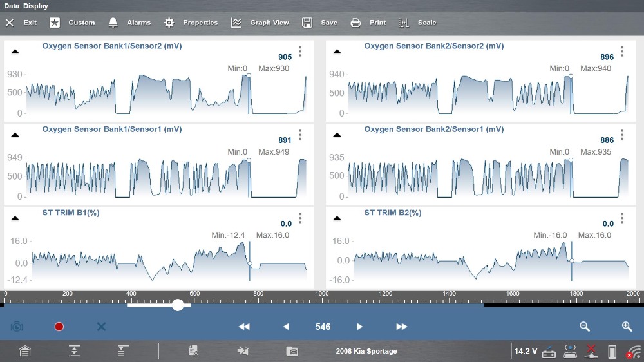Open options menu for Oxygen Sensor Bank2/Sensor2
The image size is (644, 362).
pyautogui.click(x=622, y=52)
